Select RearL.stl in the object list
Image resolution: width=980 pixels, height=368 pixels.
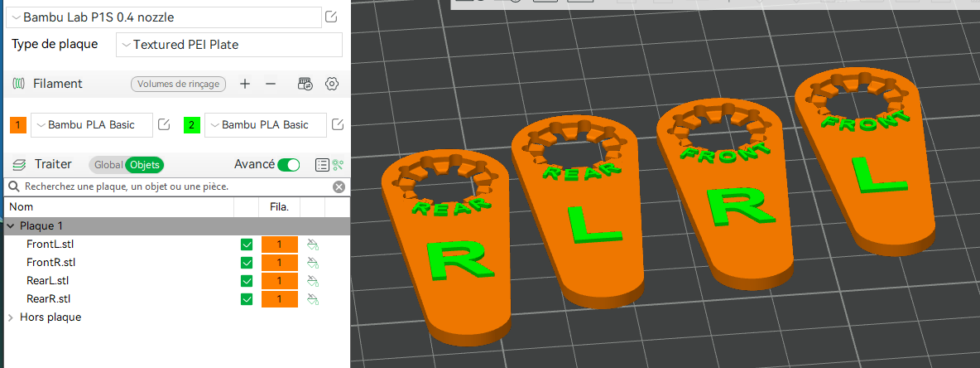pos(47,280)
